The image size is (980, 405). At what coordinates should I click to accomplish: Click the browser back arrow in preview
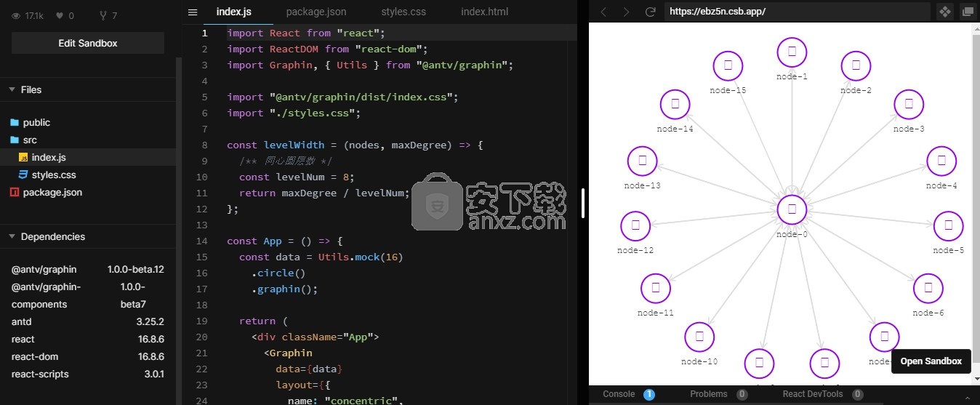(x=603, y=12)
